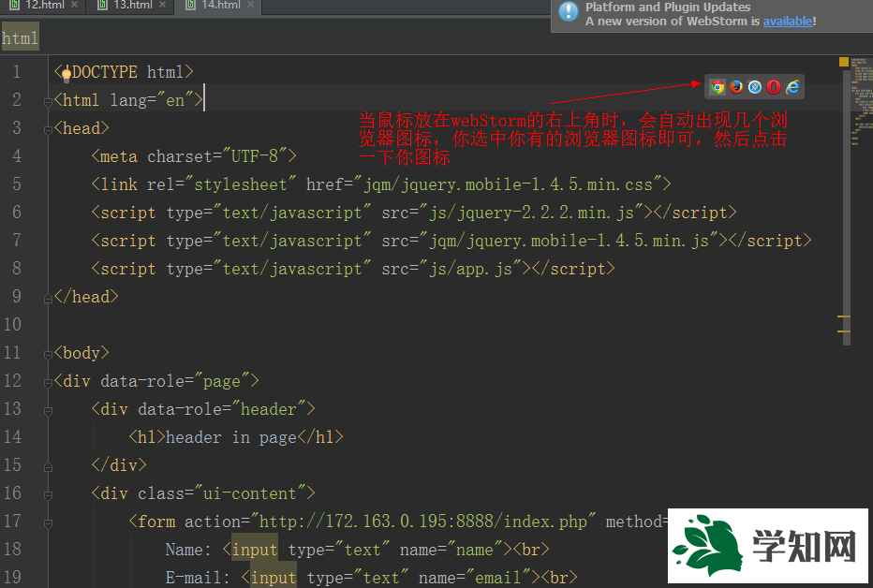The image size is (873, 588).
Task: Click line number 10 in gutter
Action: (12, 324)
